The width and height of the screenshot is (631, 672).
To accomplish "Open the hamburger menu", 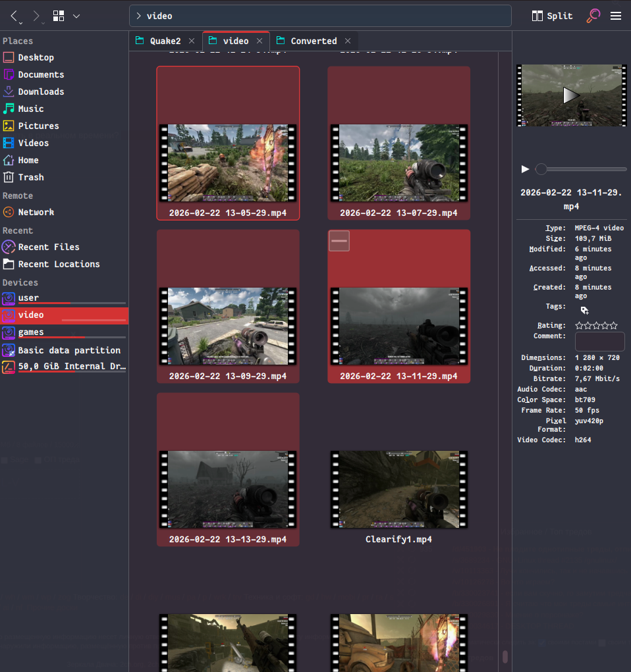I will pos(616,16).
